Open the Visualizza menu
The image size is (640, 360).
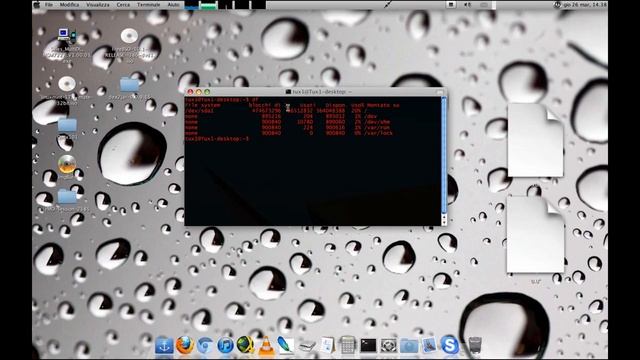tap(98, 5)
